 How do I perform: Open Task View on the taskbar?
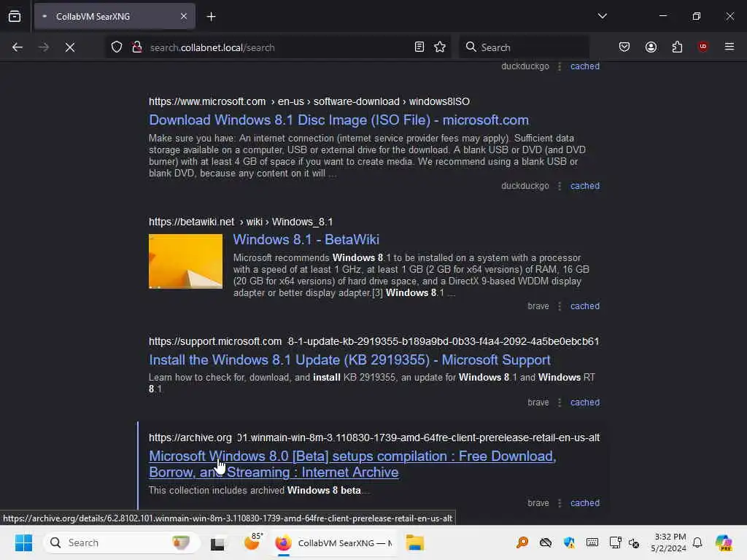click(x=217, y=542)
